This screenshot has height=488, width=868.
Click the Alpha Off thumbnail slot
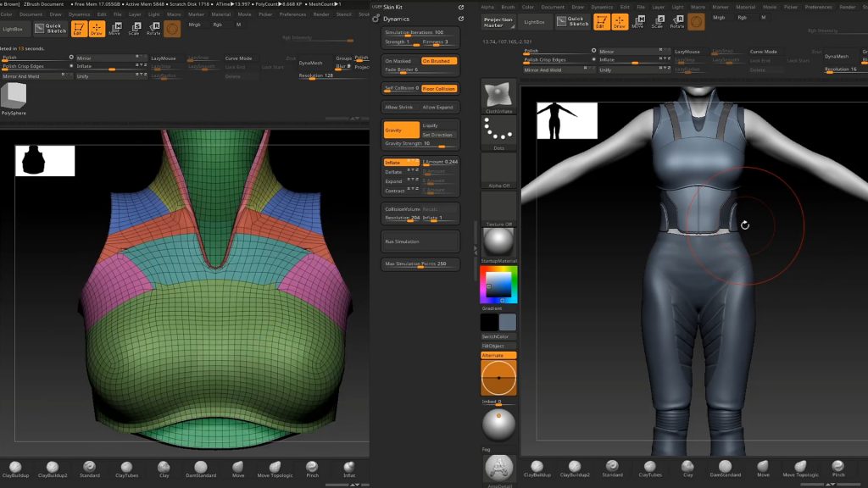click(x=498, y=170)
